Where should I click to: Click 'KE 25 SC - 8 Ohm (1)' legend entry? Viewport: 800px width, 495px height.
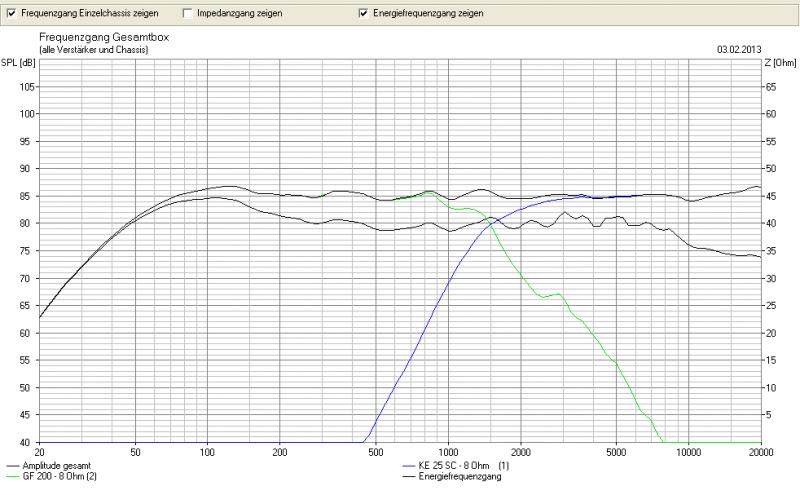[x=464, y=465]
